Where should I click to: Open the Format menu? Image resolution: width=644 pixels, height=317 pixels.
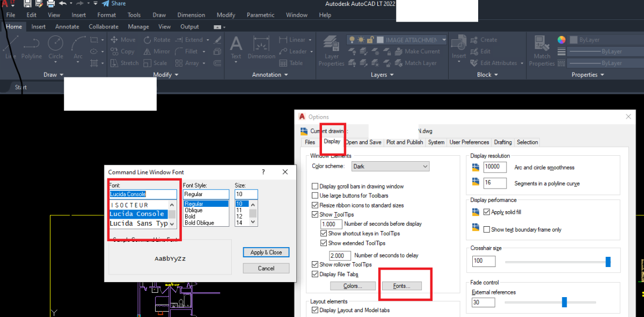click(x=107, y=15)
